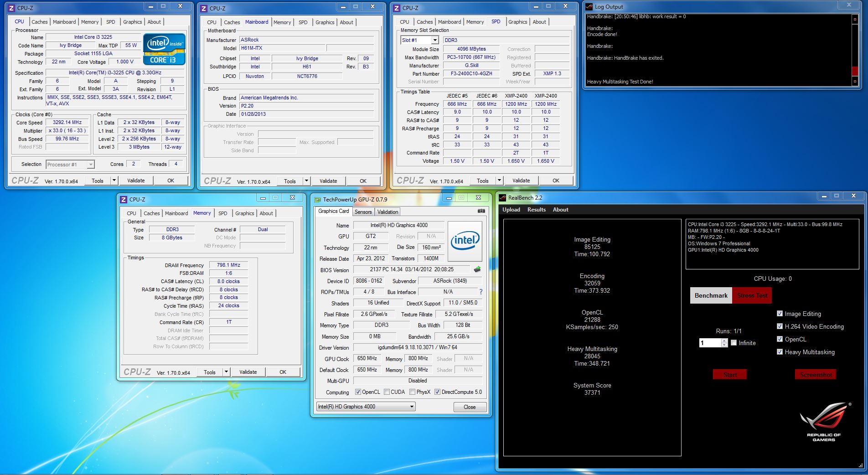Toggle the GPU-Z OpenCL computing checkbox

tap(358, 392)
